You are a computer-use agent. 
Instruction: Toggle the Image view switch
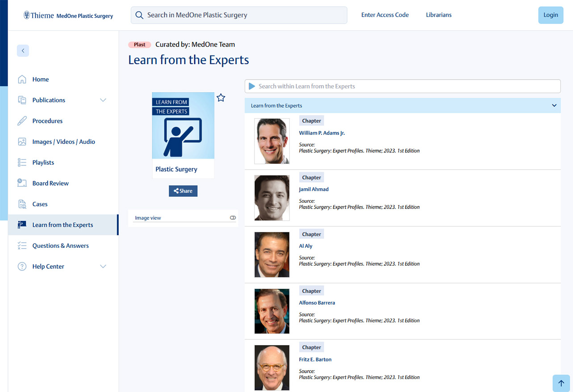coord(233,217)
